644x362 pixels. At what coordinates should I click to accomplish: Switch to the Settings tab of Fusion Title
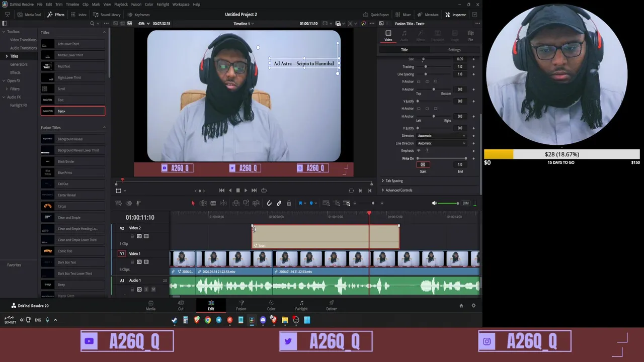[x=454, y=50]
